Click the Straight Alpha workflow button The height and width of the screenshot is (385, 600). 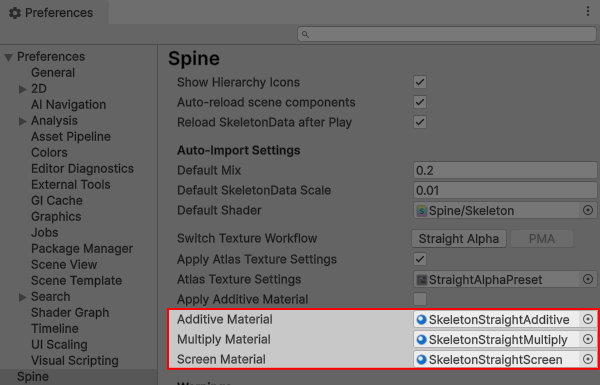point(459,239)
